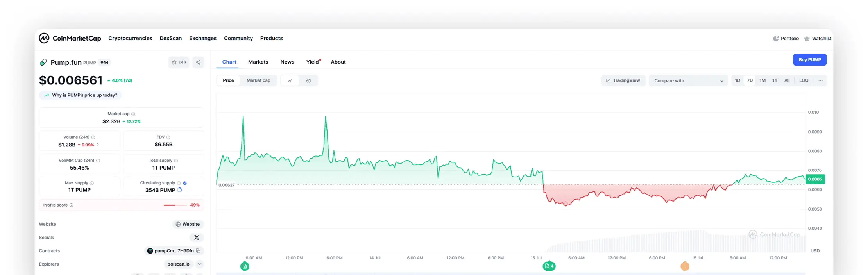Image resolution: width=868 pixels, height=275 pixels.
Task: Click the Pump.fun pill logo icon
Action: (x=43, y=62)
